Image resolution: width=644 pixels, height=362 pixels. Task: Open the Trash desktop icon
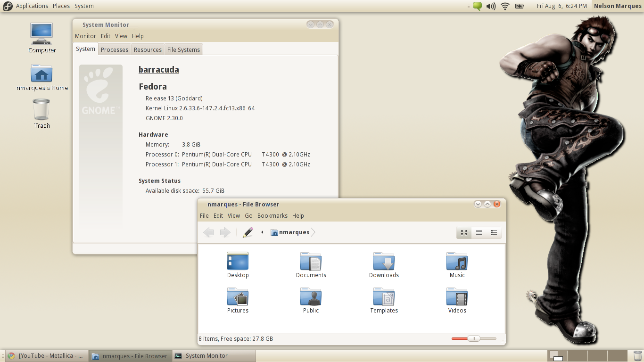(x=41, y=110)
